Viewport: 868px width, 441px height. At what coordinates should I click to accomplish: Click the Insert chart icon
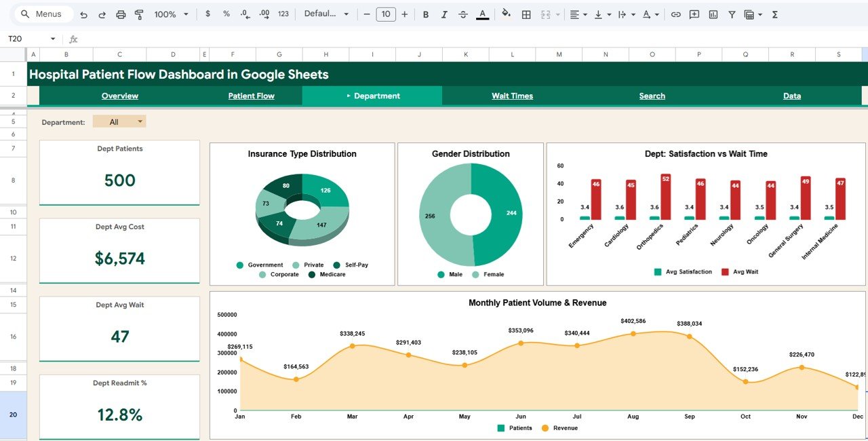pos(713,14)
